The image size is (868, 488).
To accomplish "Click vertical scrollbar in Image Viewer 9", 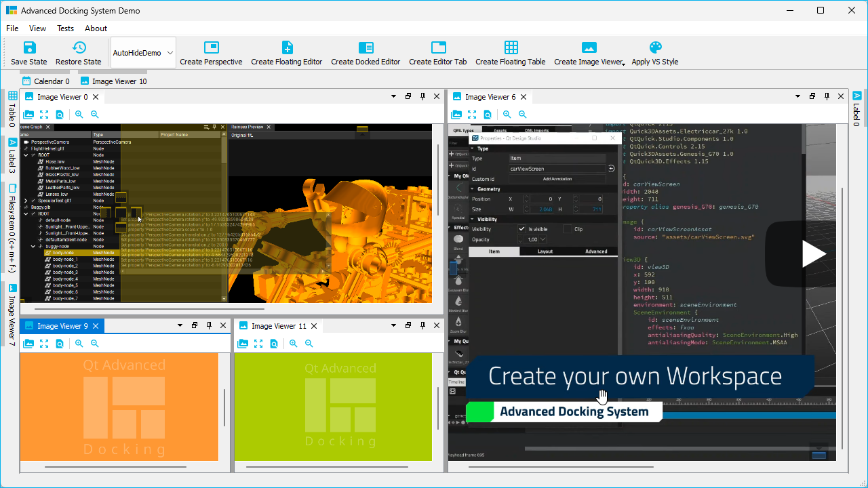I will pyautogui.click(x=224, y=407).
